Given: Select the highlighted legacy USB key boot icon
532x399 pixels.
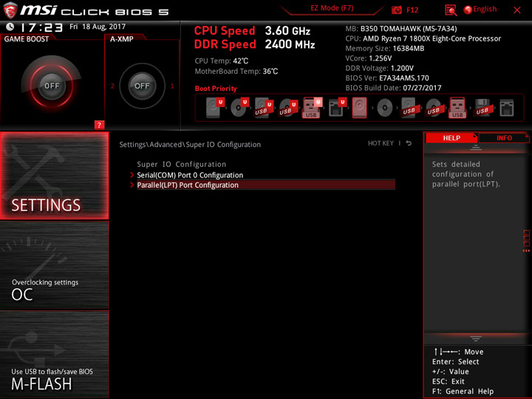Looking at the screenshot, I should 457,108.
